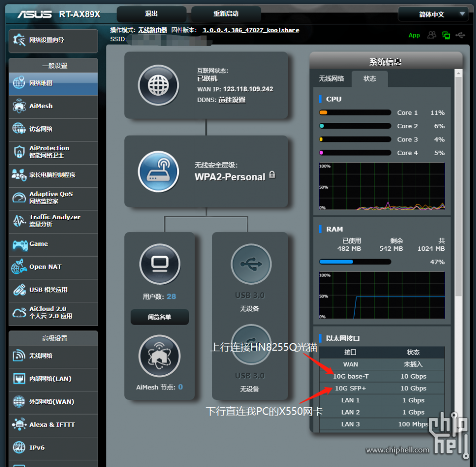
Task: Open 无线网络 advanced settings
Action: pyautogui.click(x=53, y=356)
